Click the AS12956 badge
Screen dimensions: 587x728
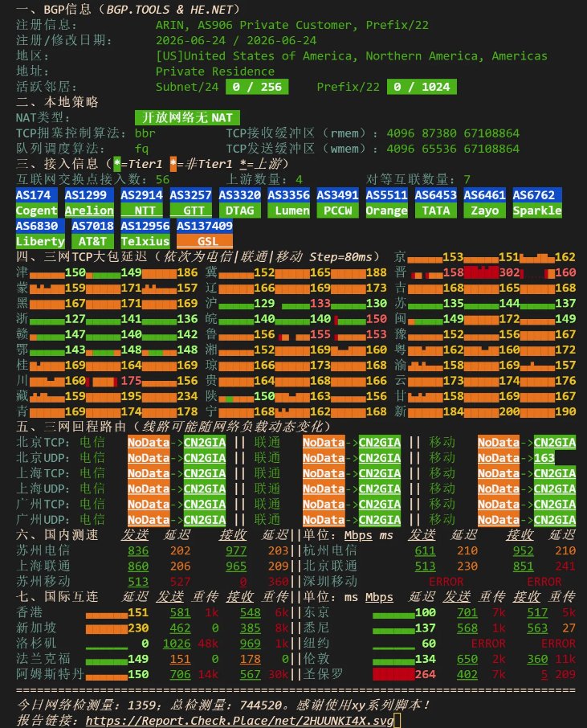click(145, 226)
